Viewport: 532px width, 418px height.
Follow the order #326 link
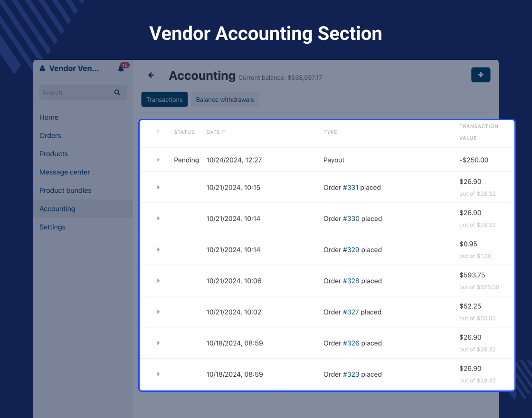point(351,343)
